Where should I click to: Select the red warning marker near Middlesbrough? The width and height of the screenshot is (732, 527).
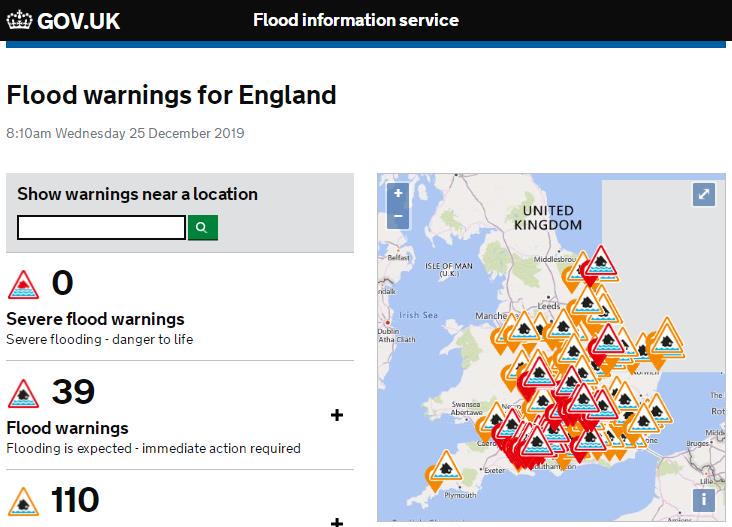[601, 261]
